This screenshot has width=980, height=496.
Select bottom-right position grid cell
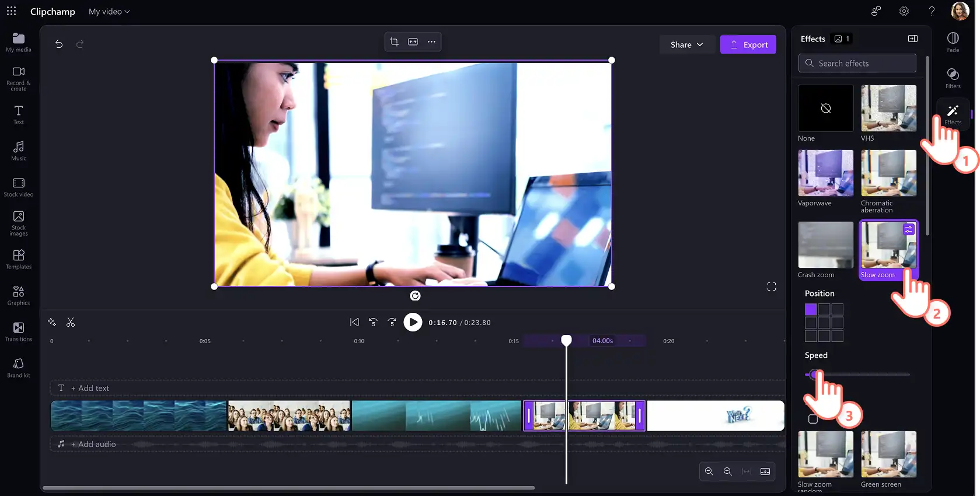pos(838,336)
